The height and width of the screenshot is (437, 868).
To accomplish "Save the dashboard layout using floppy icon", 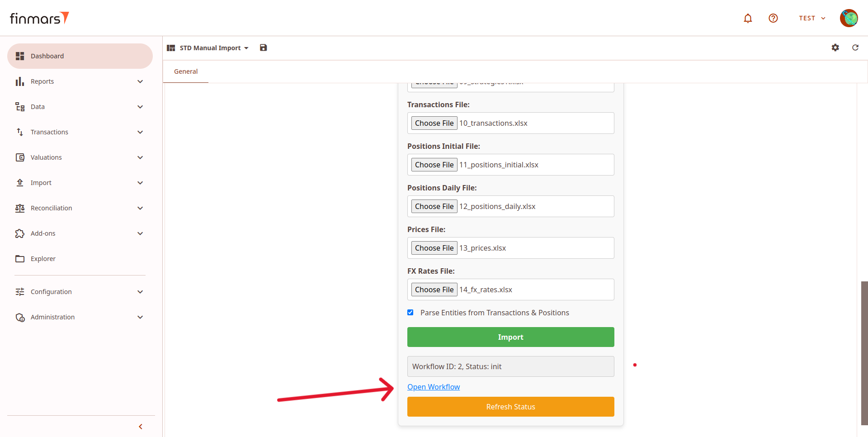I will (263, 47).
